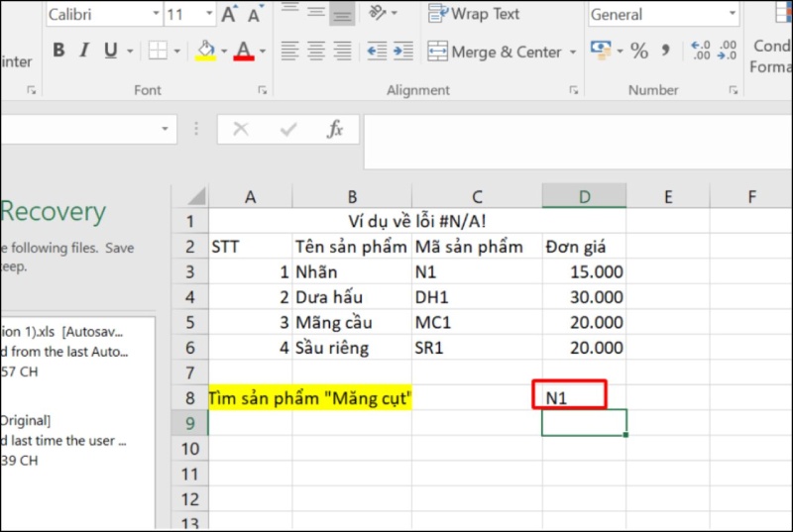Apply Accounting Number Format icon
The image size is (793, 532).
(601, 51)
